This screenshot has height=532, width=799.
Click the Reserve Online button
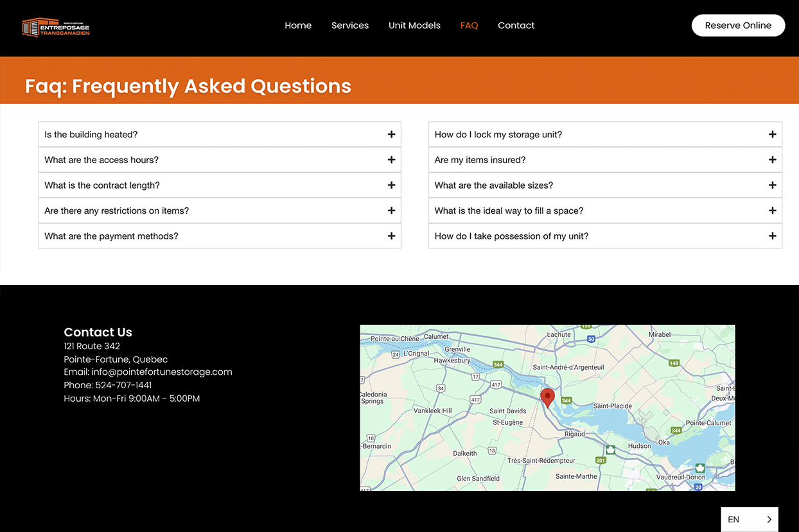click(738, 25)
